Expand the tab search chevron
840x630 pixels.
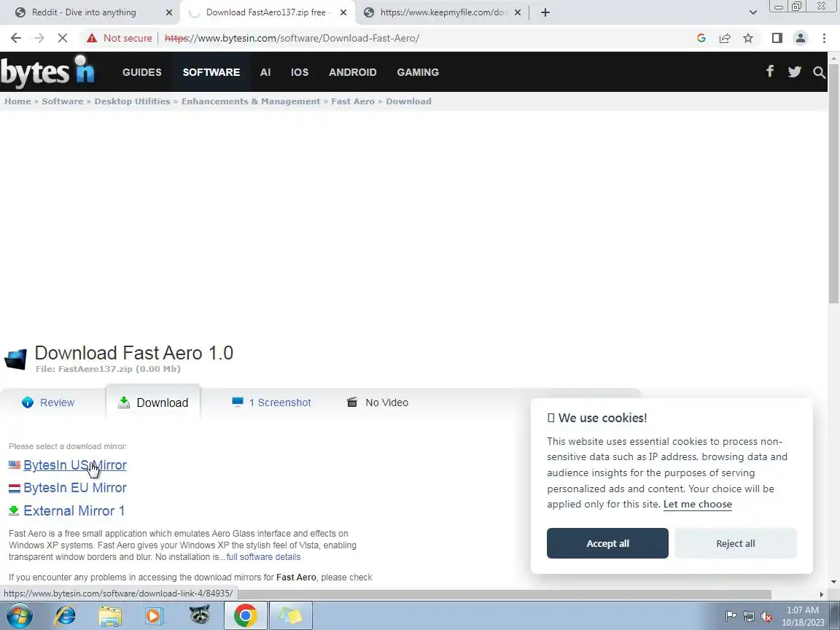click(752, 12)
